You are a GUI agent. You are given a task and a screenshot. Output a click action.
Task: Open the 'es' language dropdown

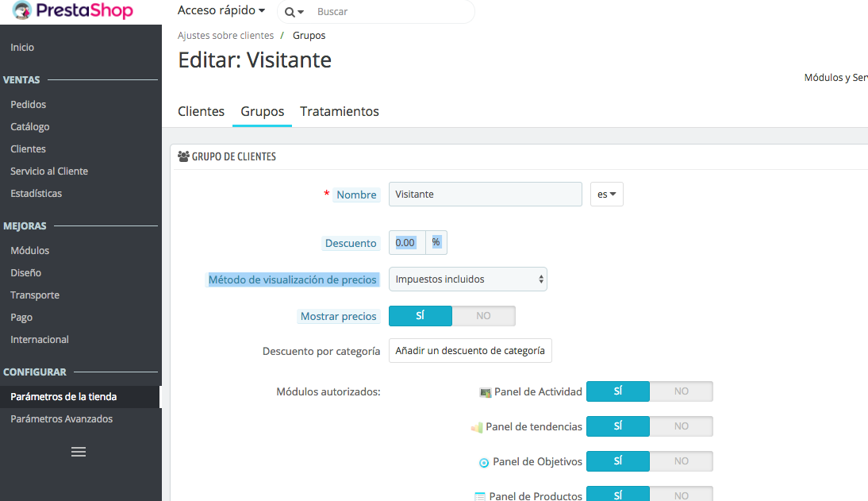(607, 195)
